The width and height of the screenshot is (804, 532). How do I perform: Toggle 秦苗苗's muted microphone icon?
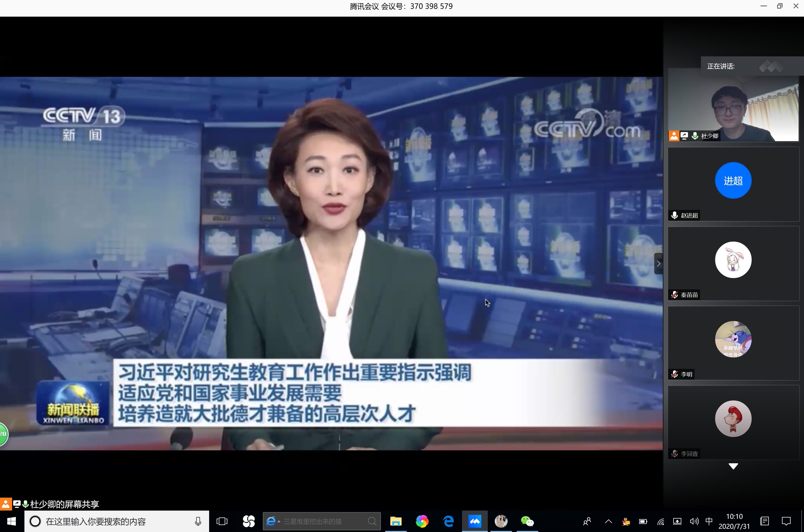(674, 295)
